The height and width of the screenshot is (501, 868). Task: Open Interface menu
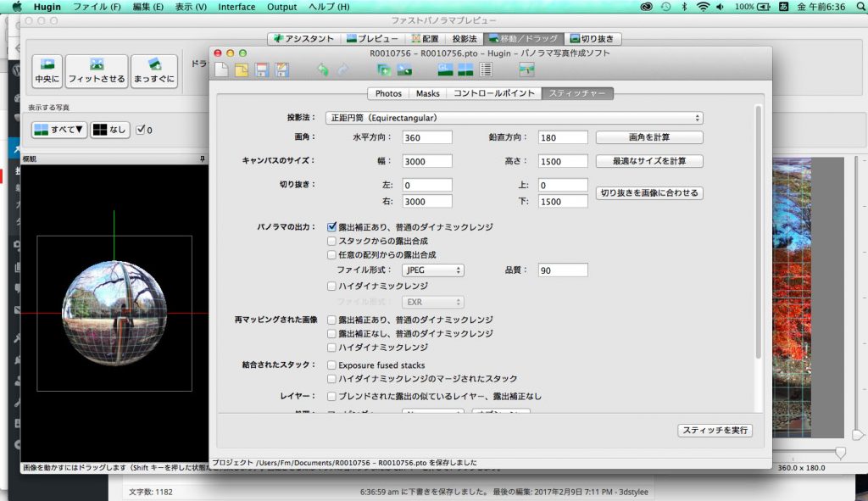pos(236,7)
